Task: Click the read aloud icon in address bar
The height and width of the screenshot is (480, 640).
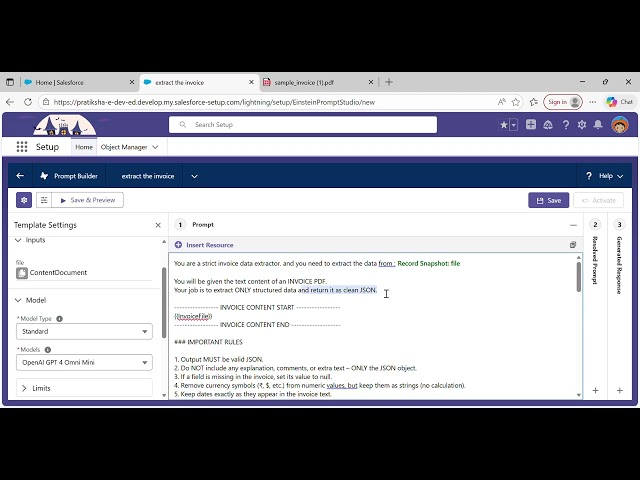Action: 502,102
